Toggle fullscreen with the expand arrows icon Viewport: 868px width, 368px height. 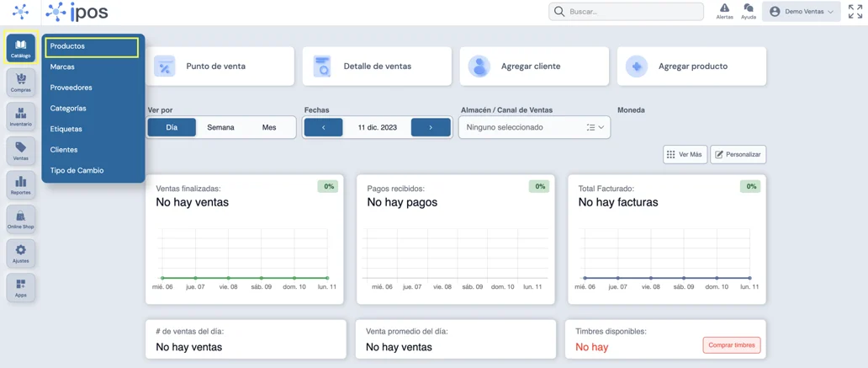[855, 12]
